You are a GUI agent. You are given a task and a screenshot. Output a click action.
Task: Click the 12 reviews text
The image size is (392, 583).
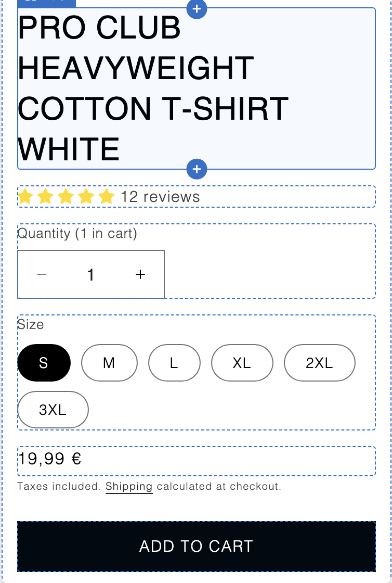pyautogui.click(x=160, y=197)
